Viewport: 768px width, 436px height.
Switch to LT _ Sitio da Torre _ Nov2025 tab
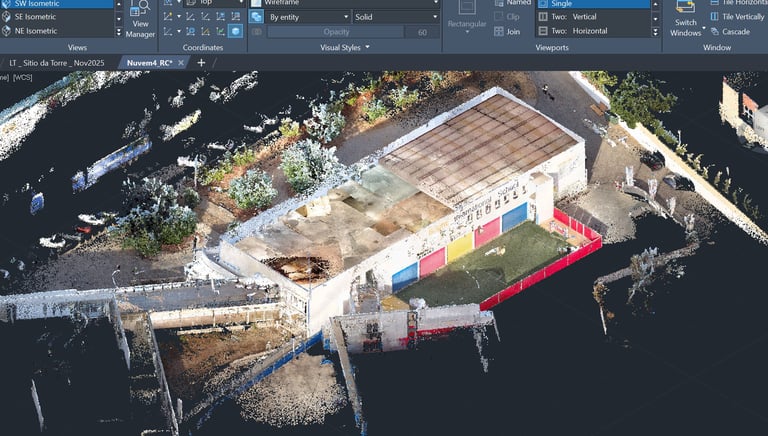[x=57, y=63]
